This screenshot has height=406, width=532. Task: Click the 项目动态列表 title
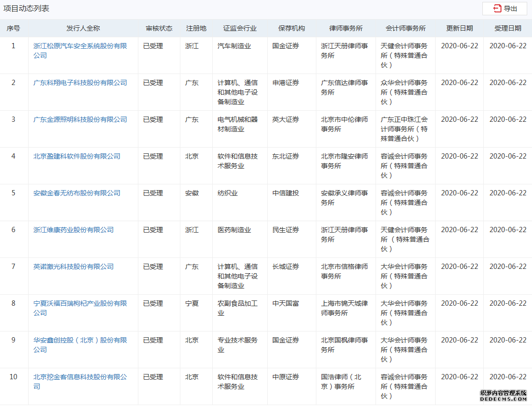click(x=26, y=8)
